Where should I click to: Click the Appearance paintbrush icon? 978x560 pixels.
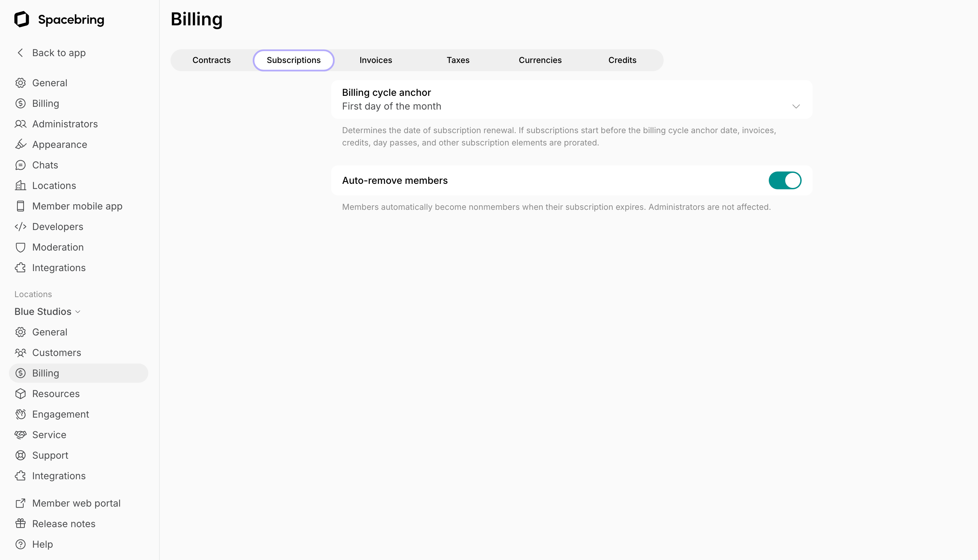pyautogui.click(x=21, y=144)
